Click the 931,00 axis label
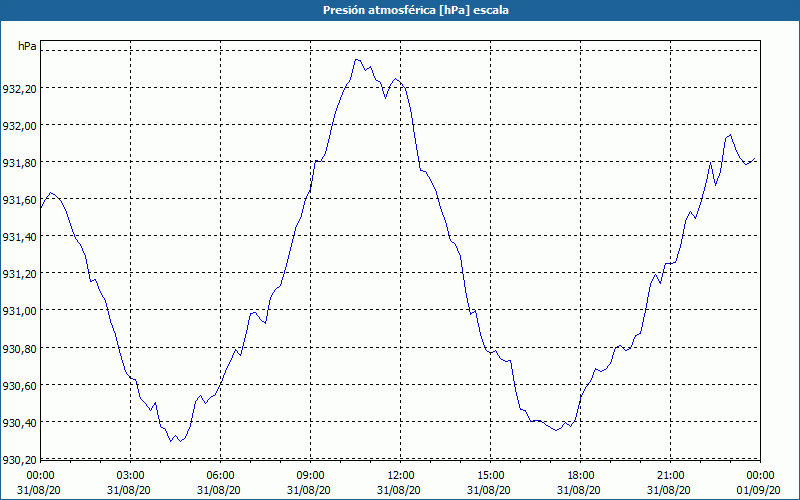Image resolution: width=800 pixels, height=500 pixels. click(x=20, y=312)
